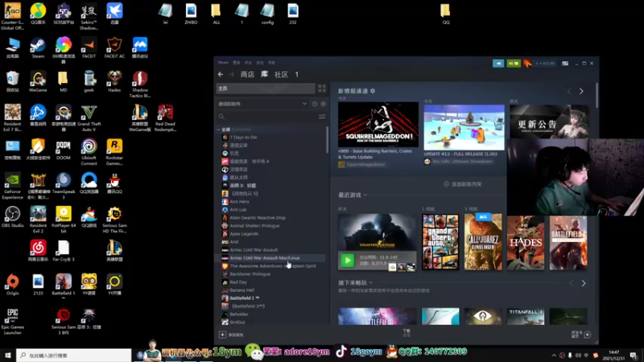Image resolution: width=644 pixels, height=362 pixels.
Task: Open Counter-Strike Global Offensive desktop shortcut
Action: coord(12,16)
